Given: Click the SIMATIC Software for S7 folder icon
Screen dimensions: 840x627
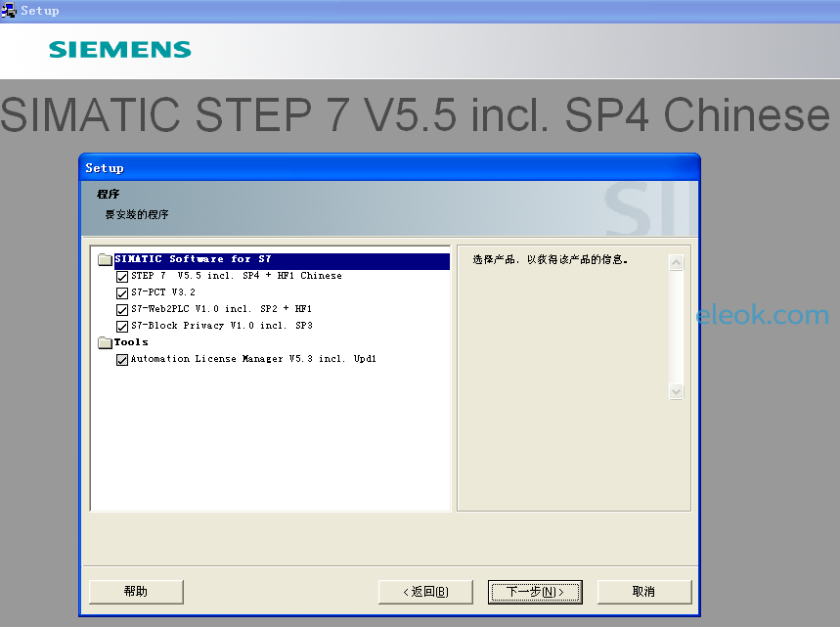Looking at the screenshot, I should [105, 260].
